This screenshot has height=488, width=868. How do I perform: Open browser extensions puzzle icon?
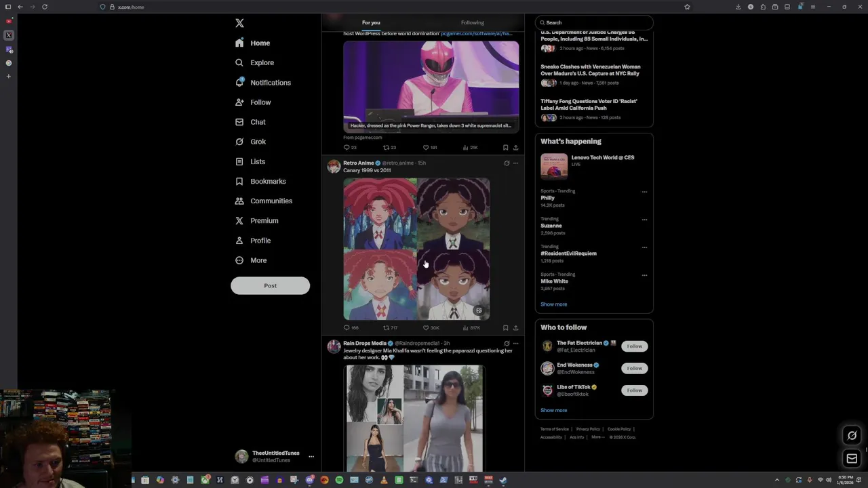coord(763,7)
